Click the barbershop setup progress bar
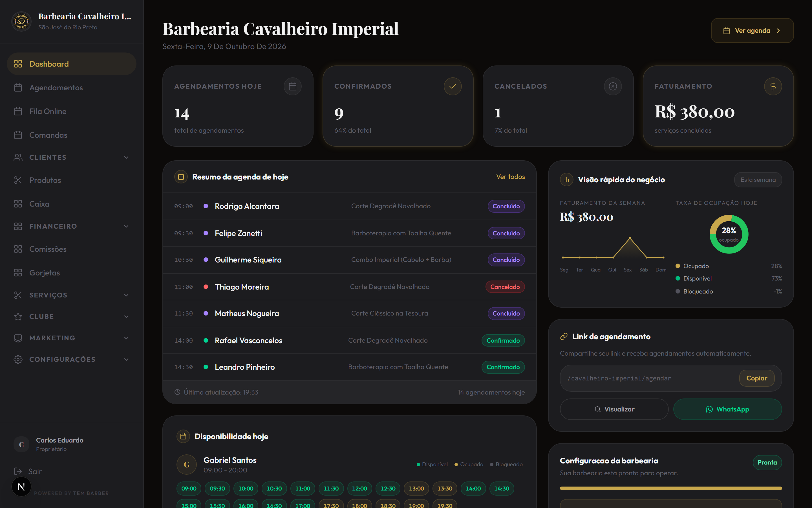This screenshot has height=508, width=812. [x=670, y=488]
